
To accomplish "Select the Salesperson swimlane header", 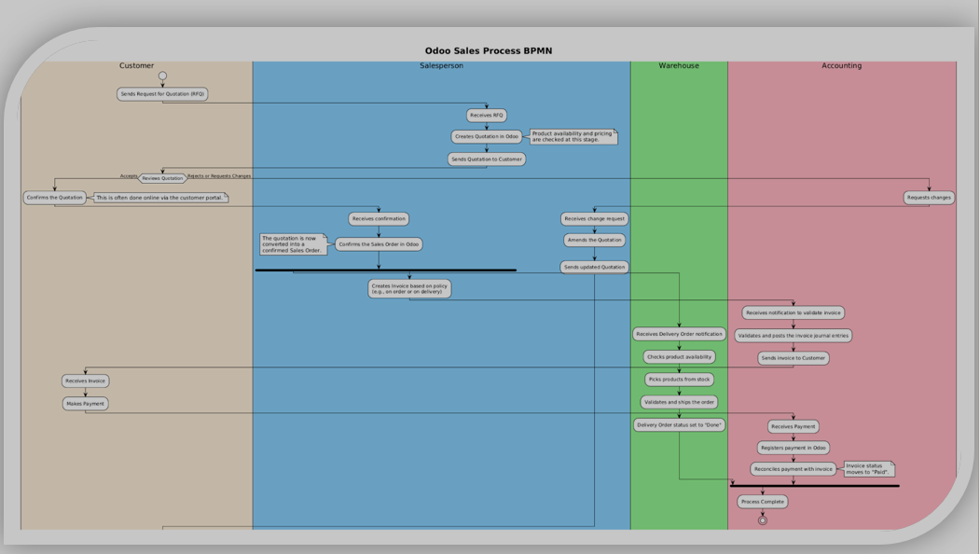I will point(442,65).
